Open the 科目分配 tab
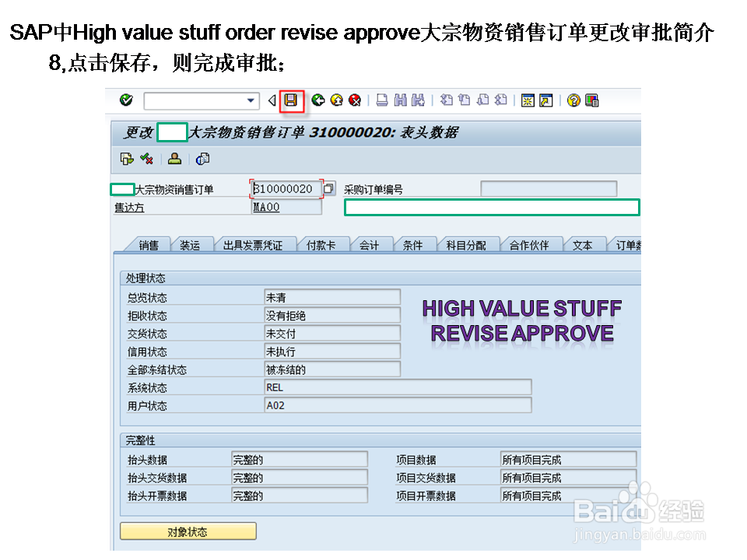The width and height of the screenshot is (747, 560). 466,245
